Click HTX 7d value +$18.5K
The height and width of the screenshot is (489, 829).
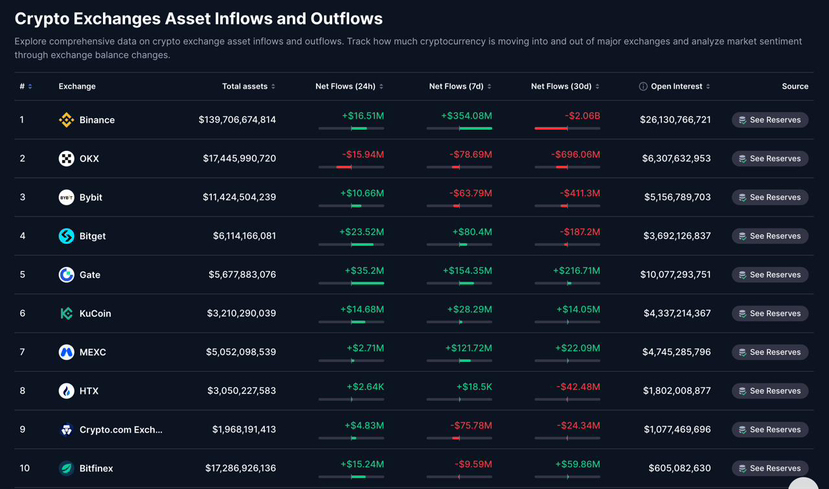(x=474, y=386)
